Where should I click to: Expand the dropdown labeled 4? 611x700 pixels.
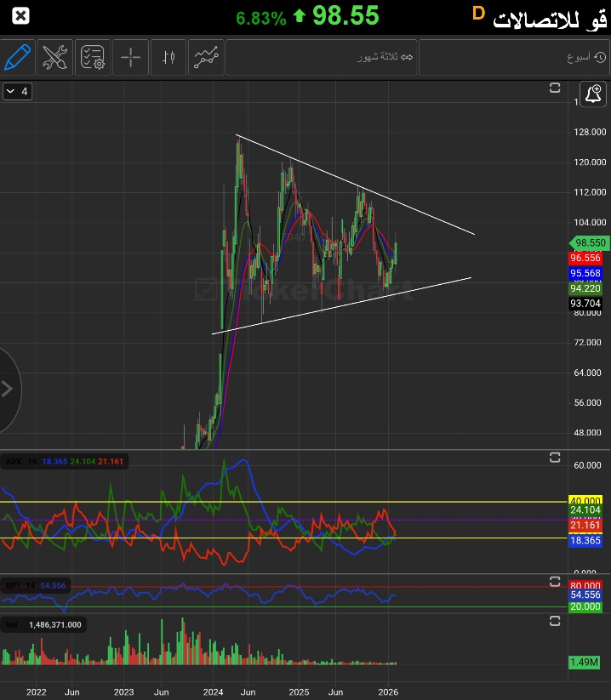pos(18,91)
